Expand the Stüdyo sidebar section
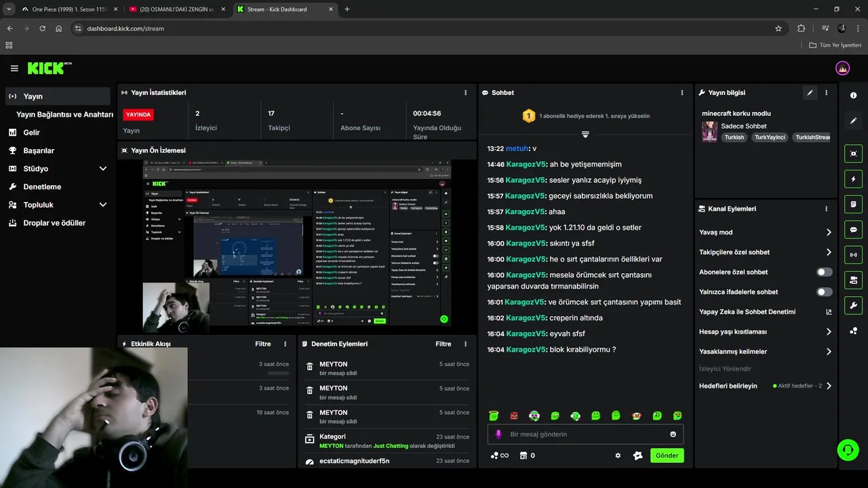Screen dimensions: 868x488 pyautogui.click(x=103, y=169)
